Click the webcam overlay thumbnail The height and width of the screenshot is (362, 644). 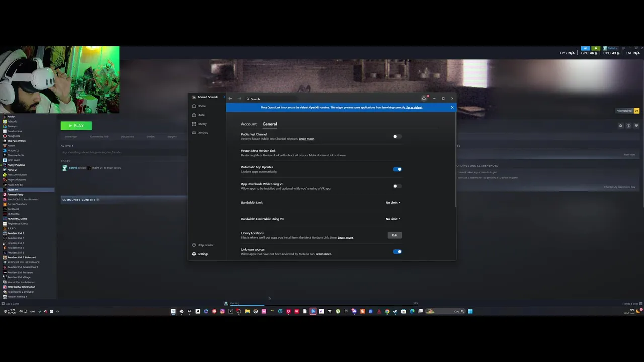click(x=59, y=79)
